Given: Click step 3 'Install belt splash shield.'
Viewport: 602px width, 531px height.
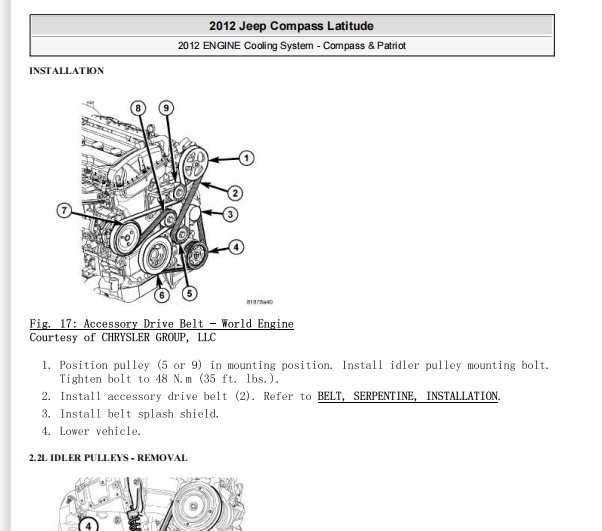Looking at the screenshot, I should pyautogui.click(x=140, y=414).
